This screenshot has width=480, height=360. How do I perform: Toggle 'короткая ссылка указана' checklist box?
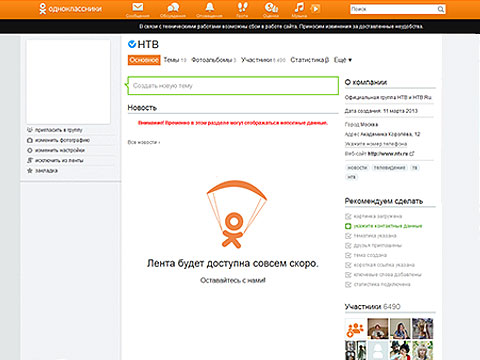pos(348,265)
